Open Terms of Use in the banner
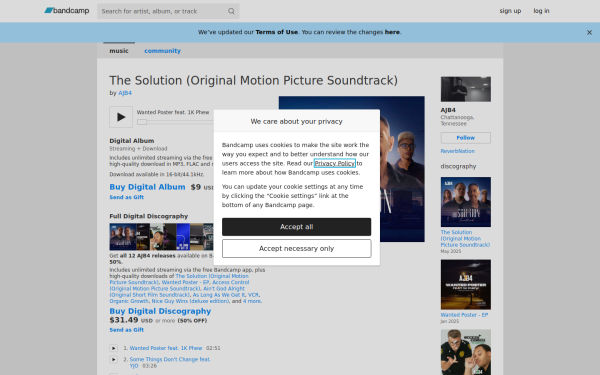 [277, 32]
